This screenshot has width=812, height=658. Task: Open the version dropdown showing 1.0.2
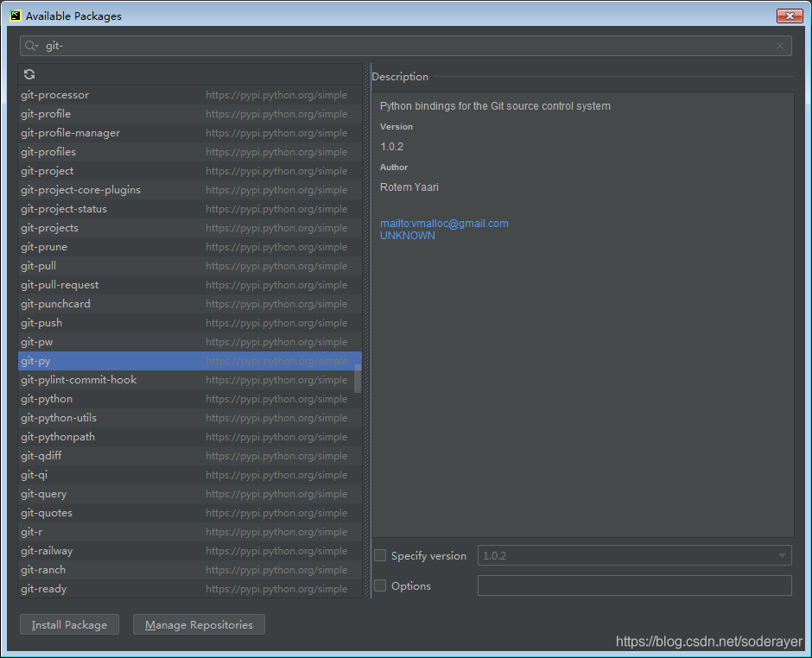pos(780,555)
